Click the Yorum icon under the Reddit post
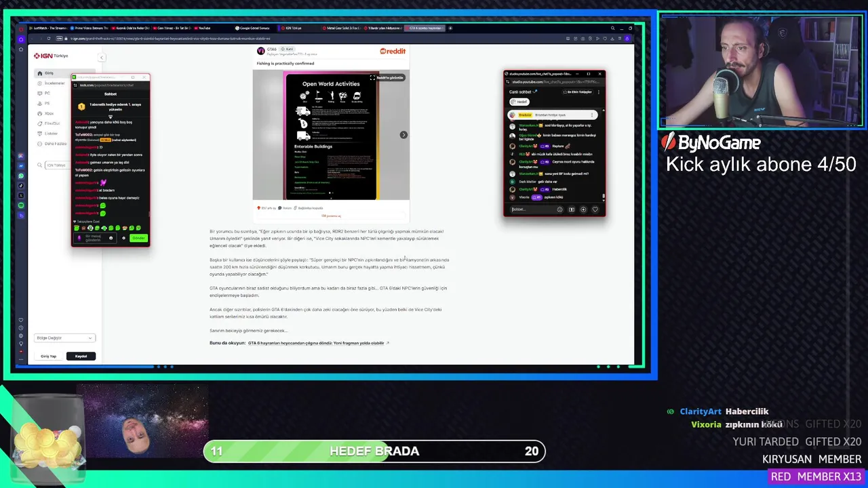 pos(285,208)
